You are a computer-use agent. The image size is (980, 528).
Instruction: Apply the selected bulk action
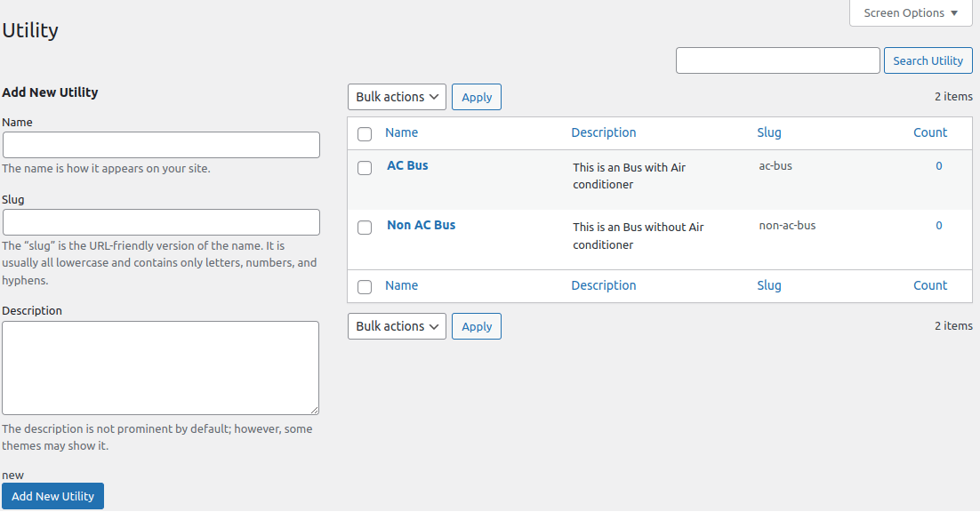pos(476,96)
